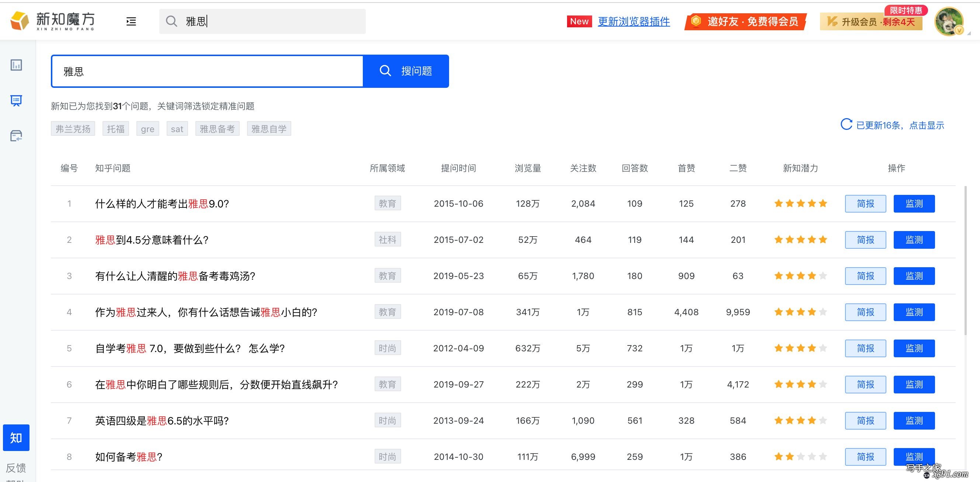Open question 英语四级是雅思6.5的水平吗?

[162, 421]
